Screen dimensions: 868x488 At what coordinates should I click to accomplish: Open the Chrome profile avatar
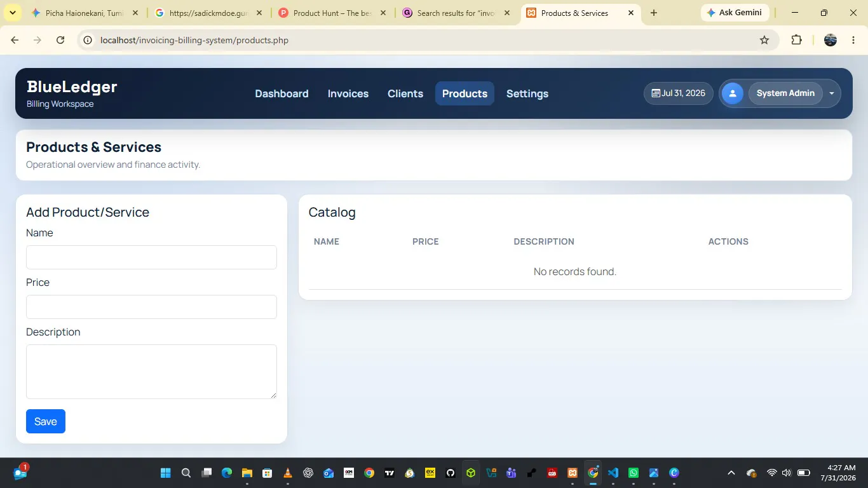(831, 40)
